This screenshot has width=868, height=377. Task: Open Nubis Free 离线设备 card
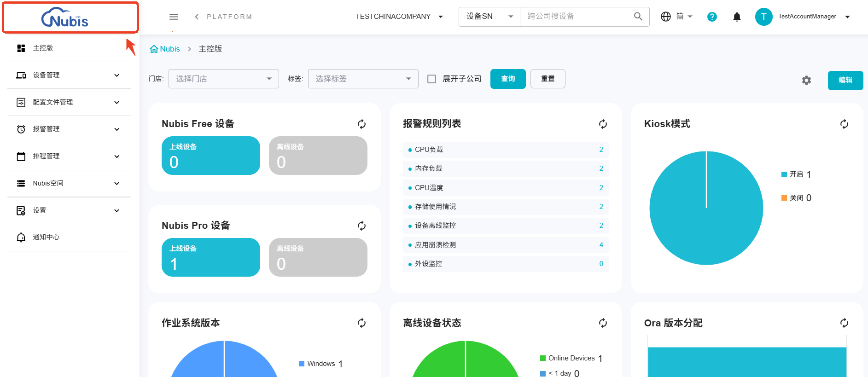318,156
